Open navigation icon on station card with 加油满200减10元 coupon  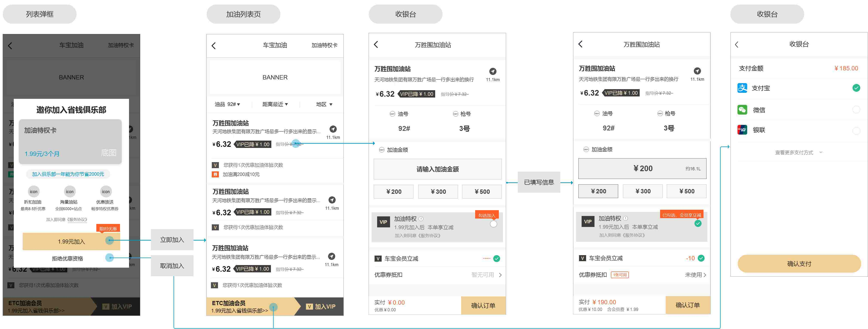[x=333, y=129]
